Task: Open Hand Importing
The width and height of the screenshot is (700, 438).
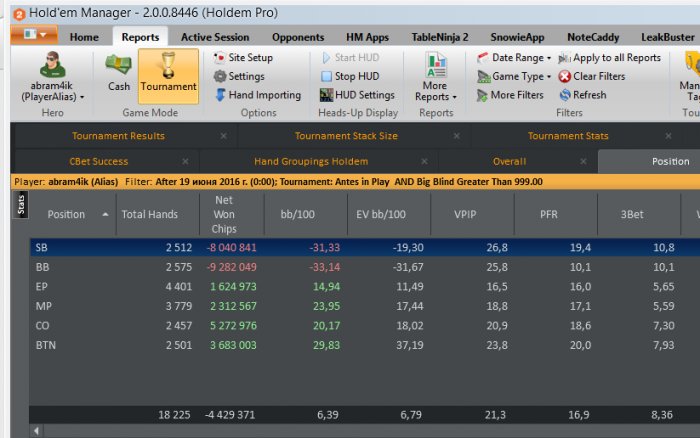Action: click(x=258, y=95)
